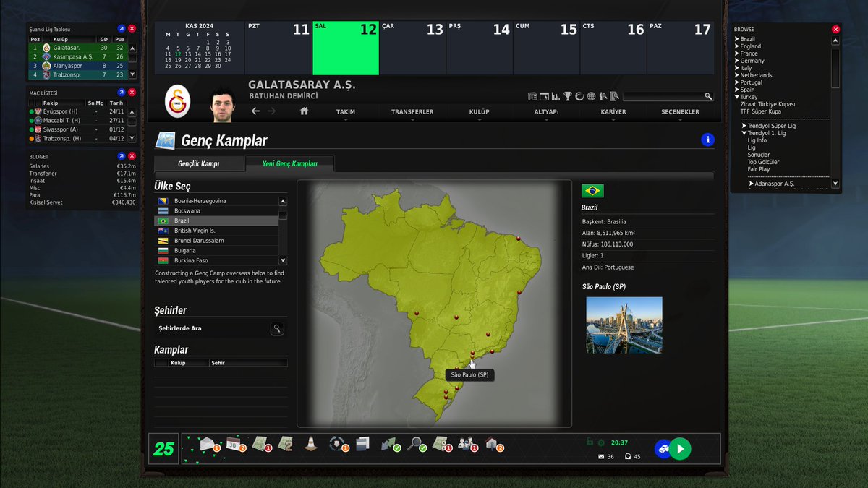Pop out the Budget widget

(x=122, y=156)
